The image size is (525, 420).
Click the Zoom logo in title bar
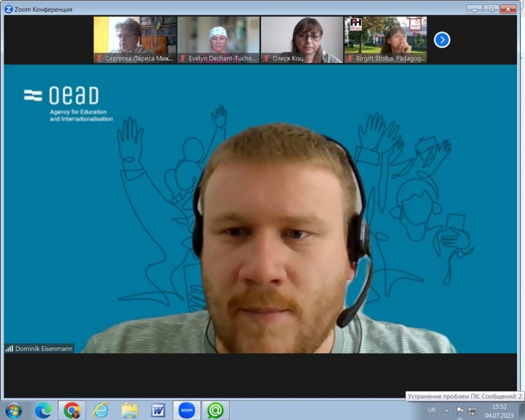9,9
